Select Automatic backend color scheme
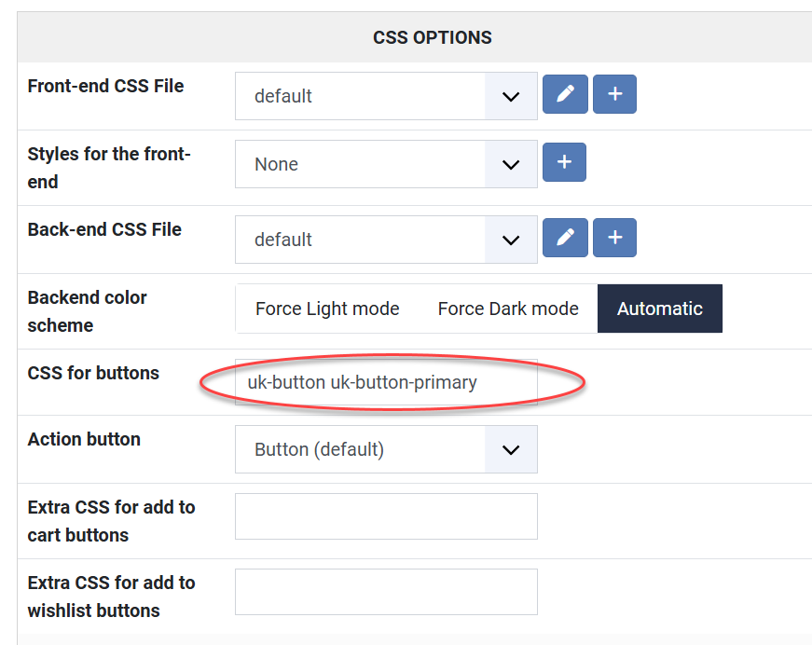The width and height of the screenshot is (812, 645). (660, 309)
